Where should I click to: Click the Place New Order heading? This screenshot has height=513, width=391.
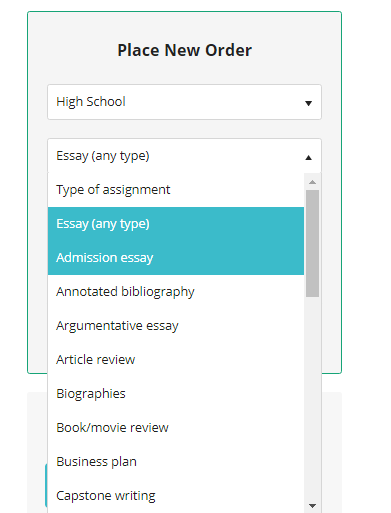pyautogui.click(x=185, y=50)
